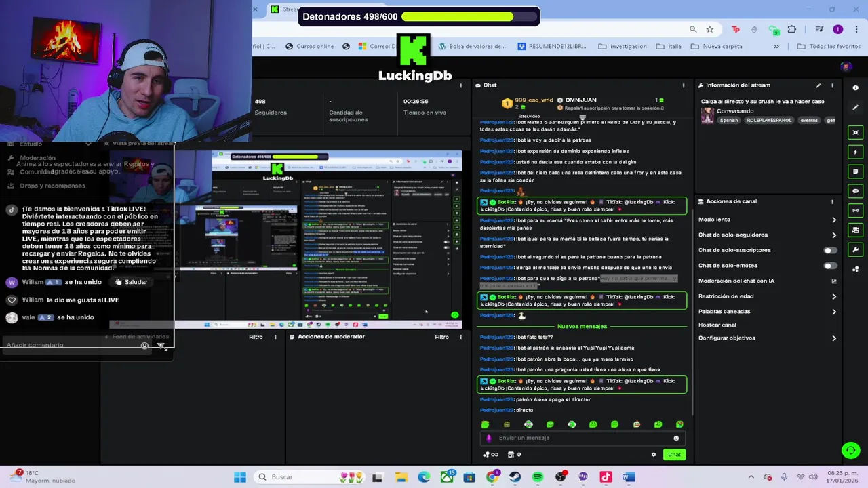Toggle Chat de solo-suscriptores switch

829,250
